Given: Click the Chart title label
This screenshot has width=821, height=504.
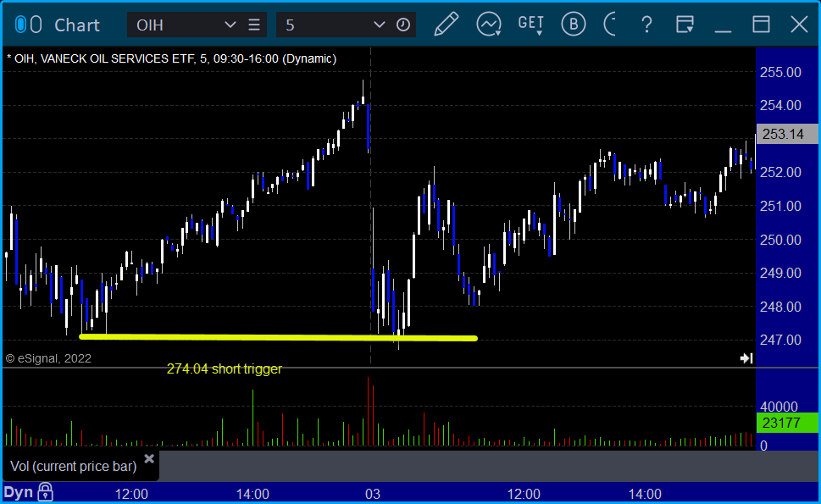Looking at the screenshot, I should (77, 25).
